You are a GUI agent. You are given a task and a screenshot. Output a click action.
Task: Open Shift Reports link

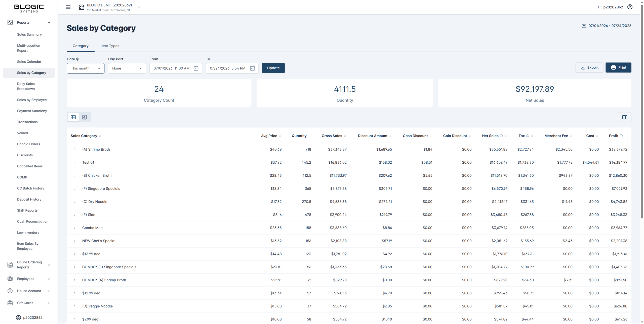tap(27, 210)
